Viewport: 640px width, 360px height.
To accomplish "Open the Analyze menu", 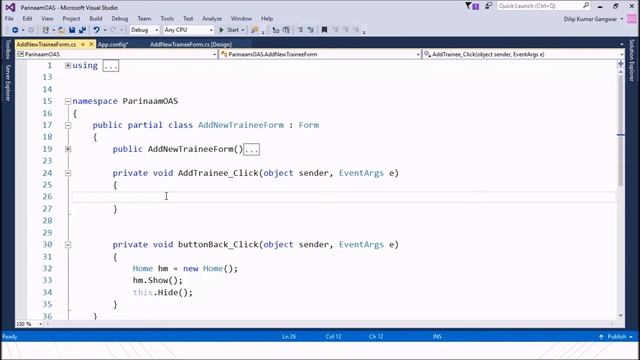I will coord(212,19).
